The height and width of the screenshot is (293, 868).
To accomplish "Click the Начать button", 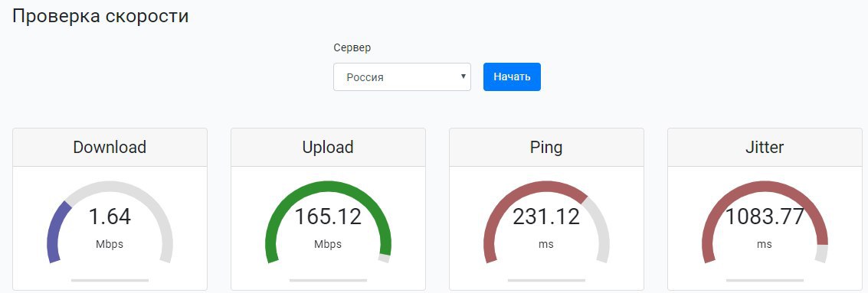I will point(512,77).
